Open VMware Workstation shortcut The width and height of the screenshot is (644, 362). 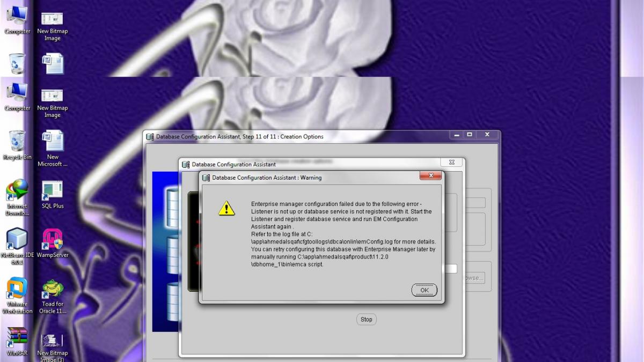point(17,290)
